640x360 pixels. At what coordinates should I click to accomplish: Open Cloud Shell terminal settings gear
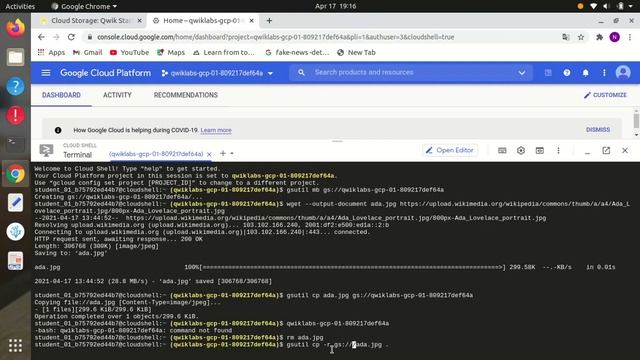[x=521, y=151]
